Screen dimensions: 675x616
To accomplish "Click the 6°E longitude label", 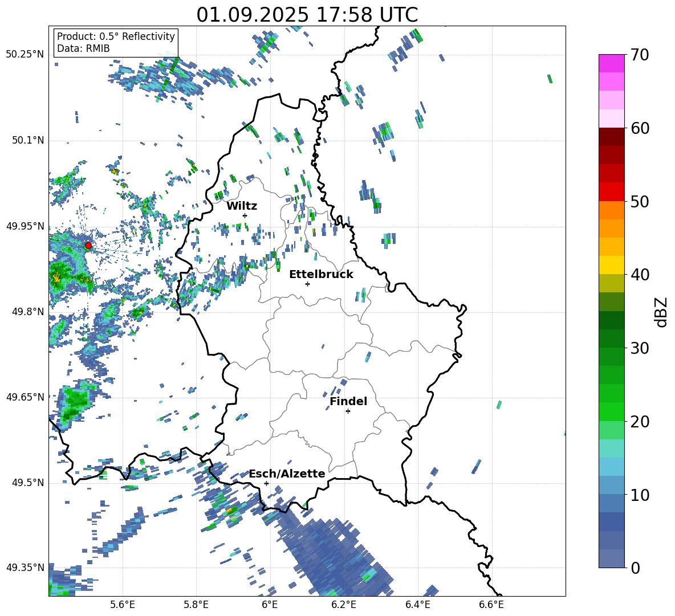I will [270, 605].
